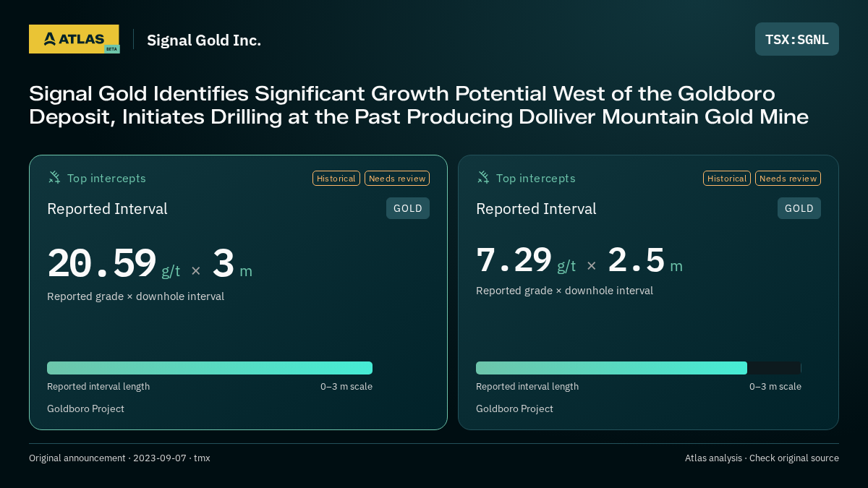Select the GOLD badge on the 7.29 g/t card

(799, 208)
